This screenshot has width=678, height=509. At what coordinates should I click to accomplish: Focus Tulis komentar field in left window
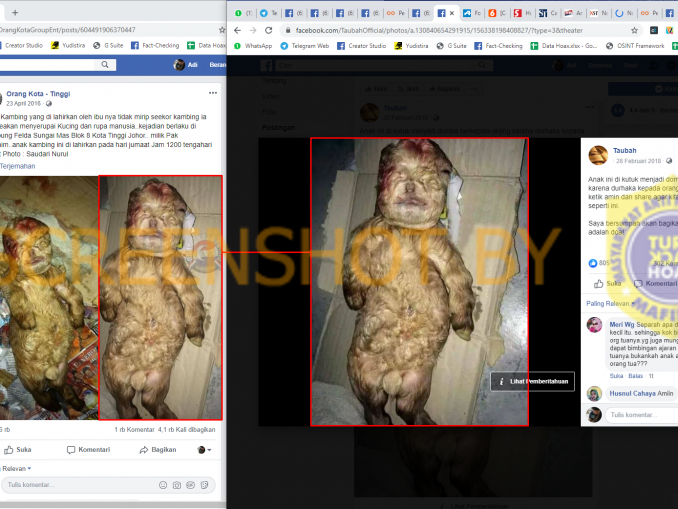pyautogui.click(x=108, y=485)
